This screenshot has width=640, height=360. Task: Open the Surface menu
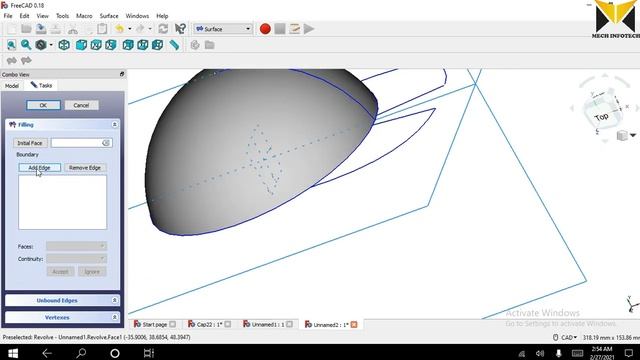tap(109, 16)
